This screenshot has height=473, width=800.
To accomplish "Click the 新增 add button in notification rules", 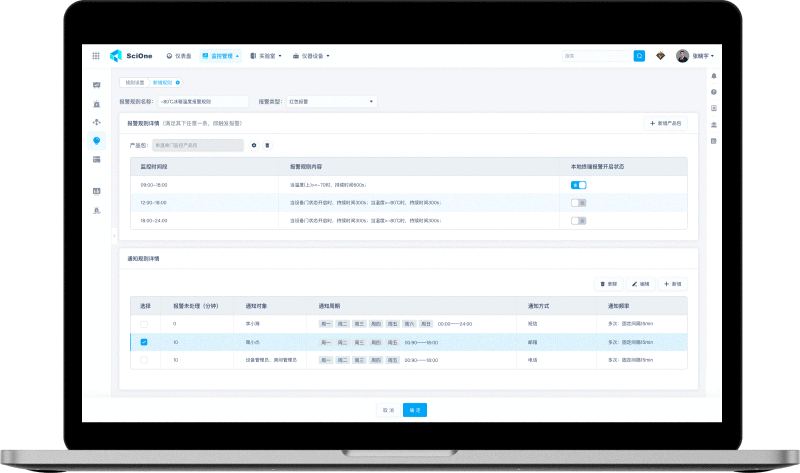I will (672, 284).
